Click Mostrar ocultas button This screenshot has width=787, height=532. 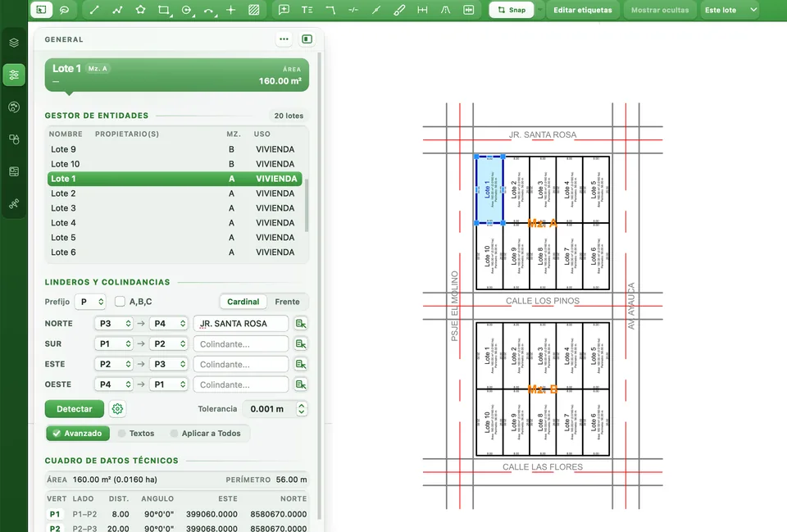point(660,10)
